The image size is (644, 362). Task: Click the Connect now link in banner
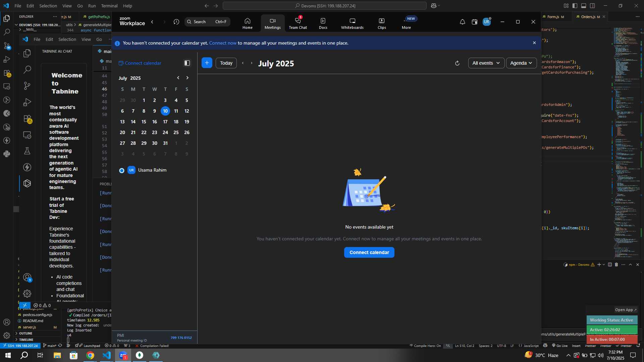tap(223, 43)
